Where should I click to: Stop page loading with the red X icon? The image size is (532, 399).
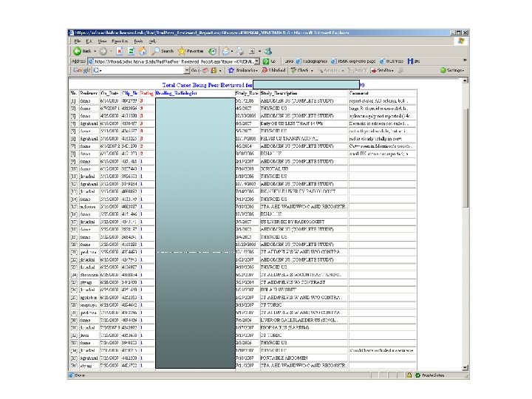click(120, 51)
